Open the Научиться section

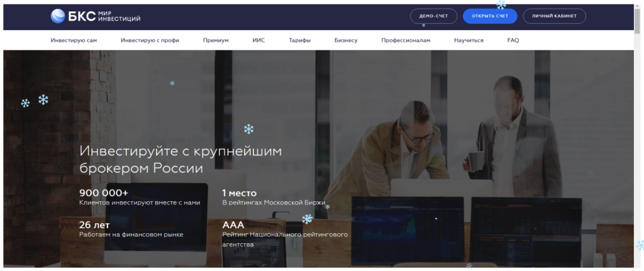[469, 40]
